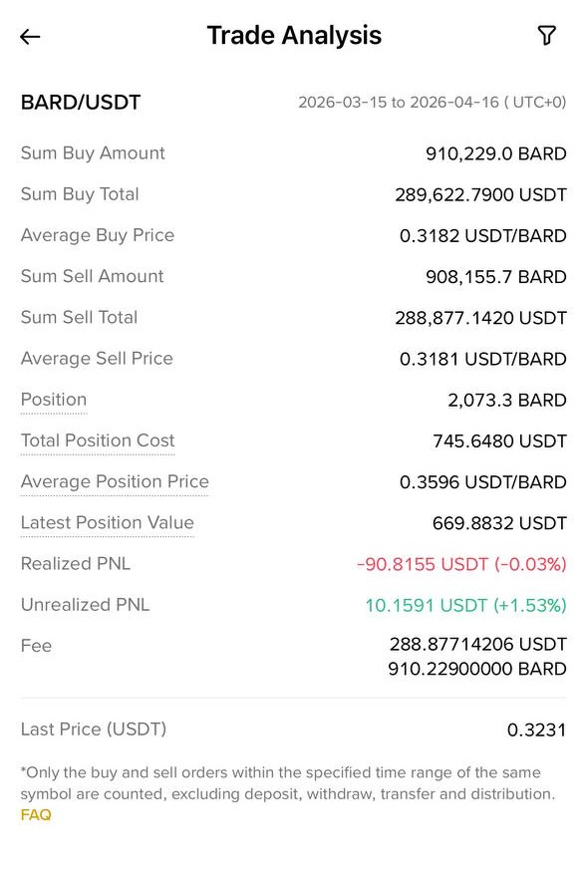Tap the Sum Sell Amount value 908,155.7 BARD
Screen dimensions: 588x876
(496, 277)
